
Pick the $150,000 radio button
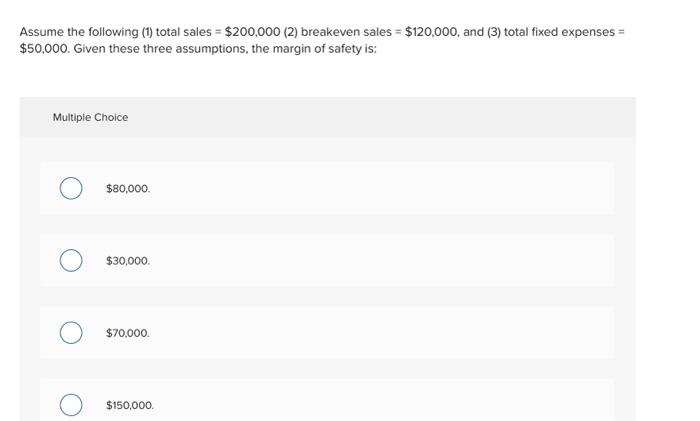(71, 405)
